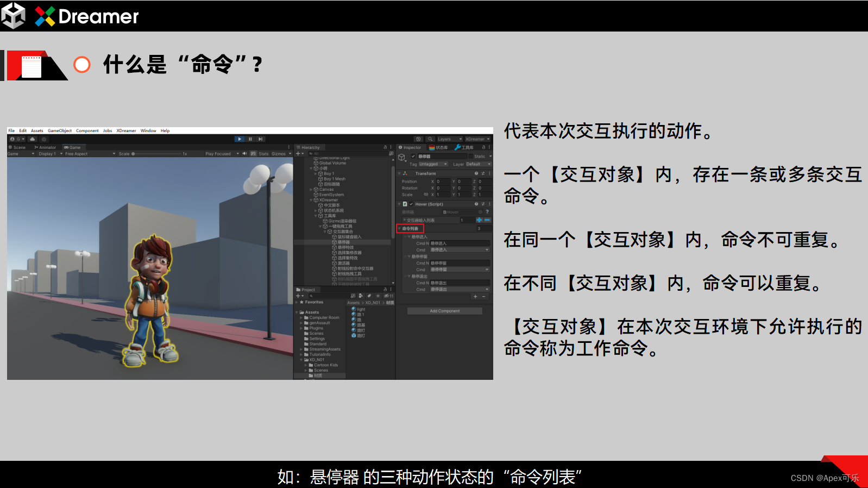Open the Window menu
This screenshot has height=488, width=868.
tap(148, 131)
